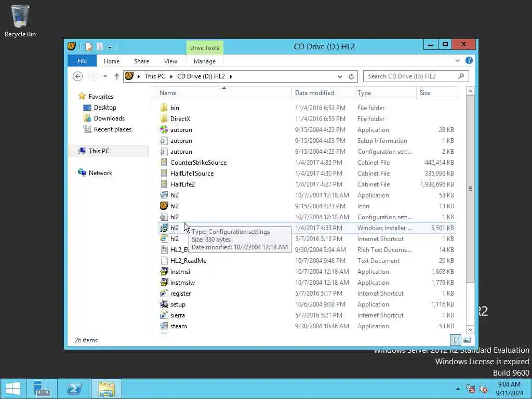The height and width of the screenshot is (399, 532).
Task: Sort by the Name column header
Action: click(224, 93)
